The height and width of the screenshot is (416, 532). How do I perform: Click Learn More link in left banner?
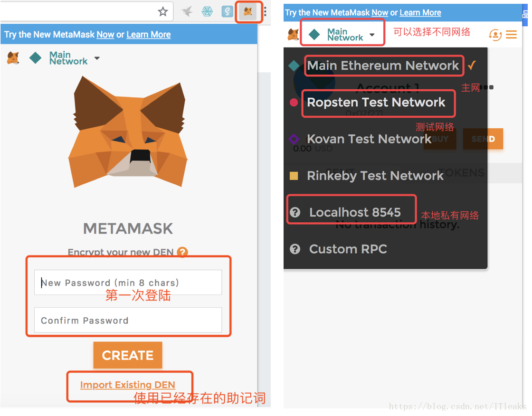149,35
